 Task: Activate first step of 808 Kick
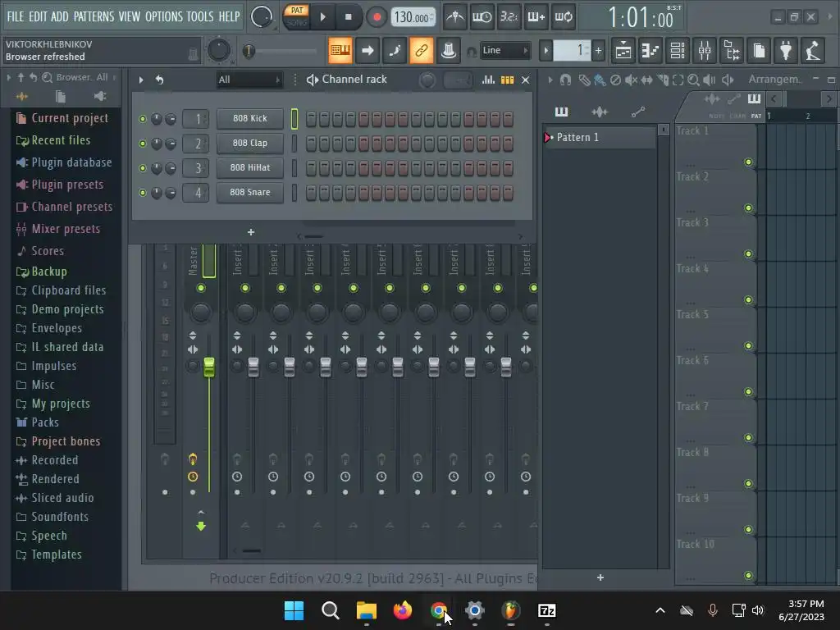[311, 119]
